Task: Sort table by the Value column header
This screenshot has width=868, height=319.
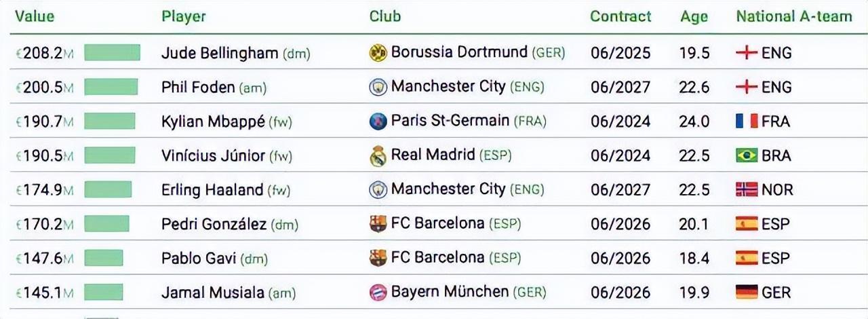Action: click(35, 16)
